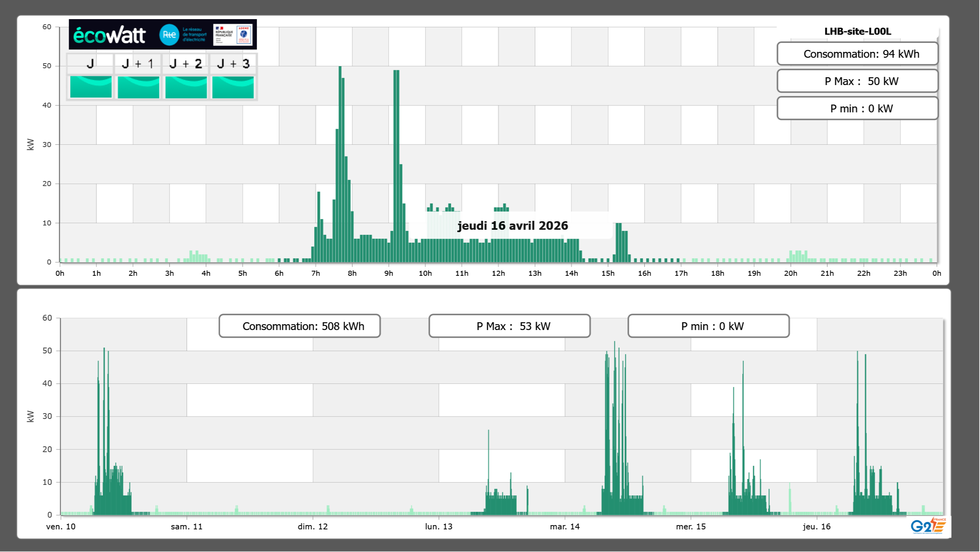Click the Rte circular logo
This screenshot has width=980, height=552.
pyautogui.click(x=169, y=35)
